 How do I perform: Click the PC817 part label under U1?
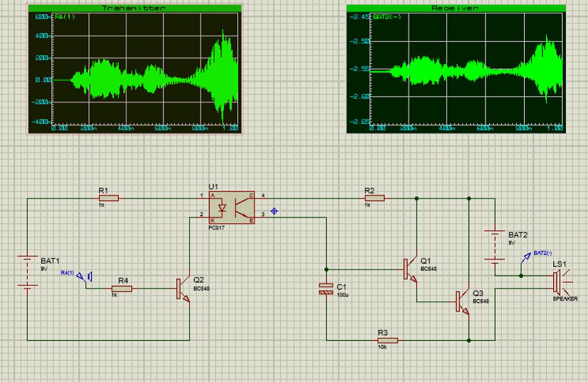(216, 228)
